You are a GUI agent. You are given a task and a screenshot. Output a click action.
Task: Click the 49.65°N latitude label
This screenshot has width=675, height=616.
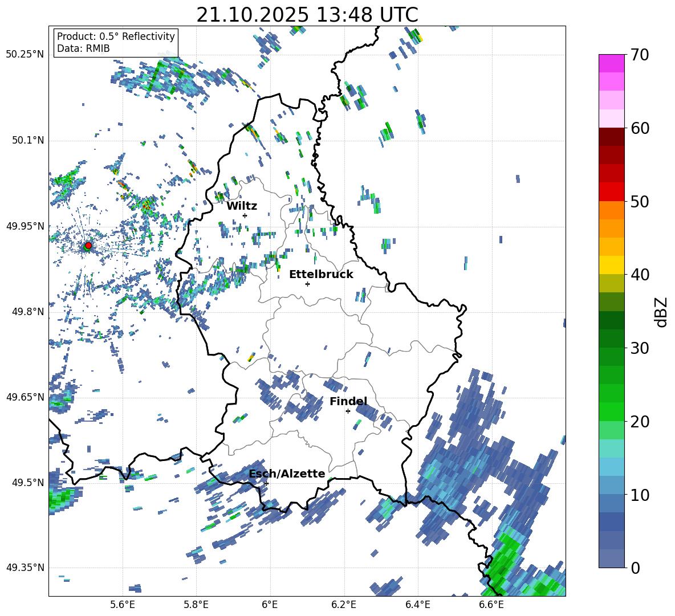click(25, 397)
